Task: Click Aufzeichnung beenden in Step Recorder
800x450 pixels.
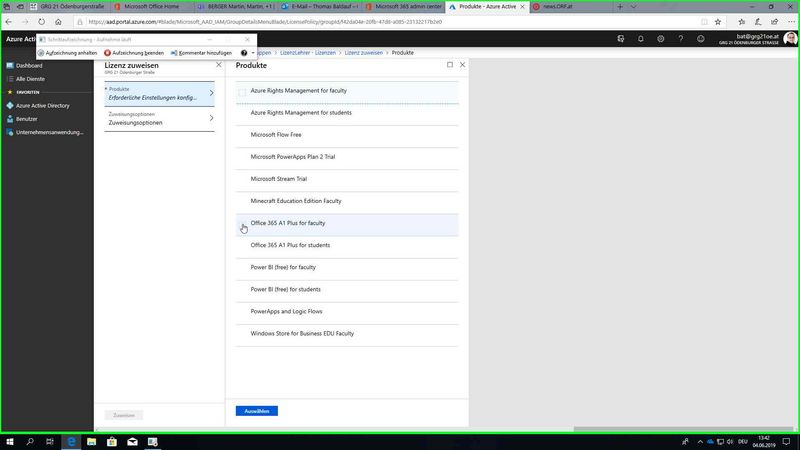Action: [134, 53]
